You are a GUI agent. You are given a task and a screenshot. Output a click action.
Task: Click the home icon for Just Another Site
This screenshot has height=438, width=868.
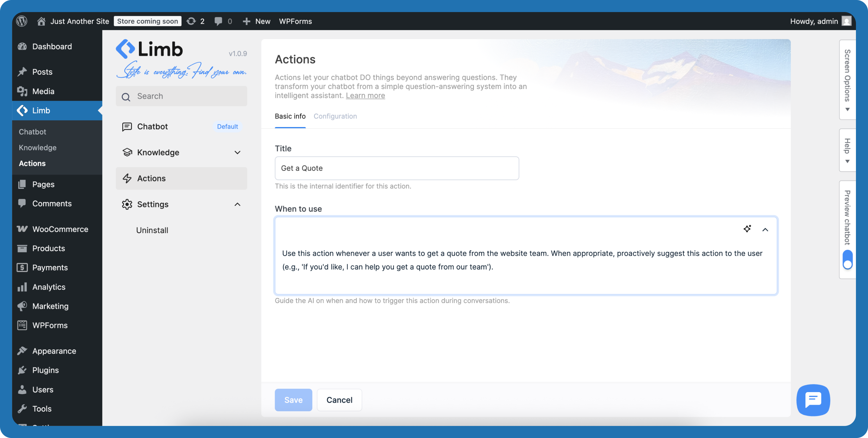click(x=41, y=21)
